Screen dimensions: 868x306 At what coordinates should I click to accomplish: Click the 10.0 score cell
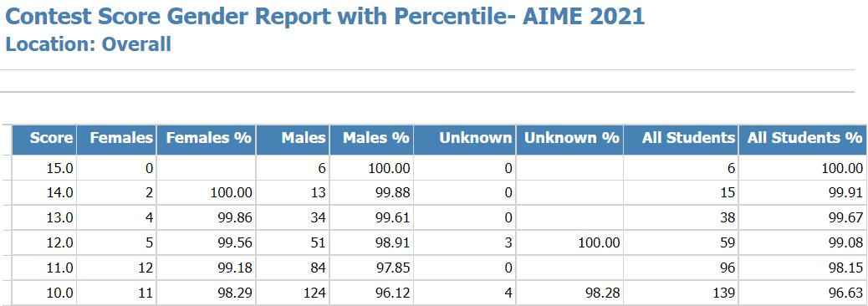(x=43, y=292)
